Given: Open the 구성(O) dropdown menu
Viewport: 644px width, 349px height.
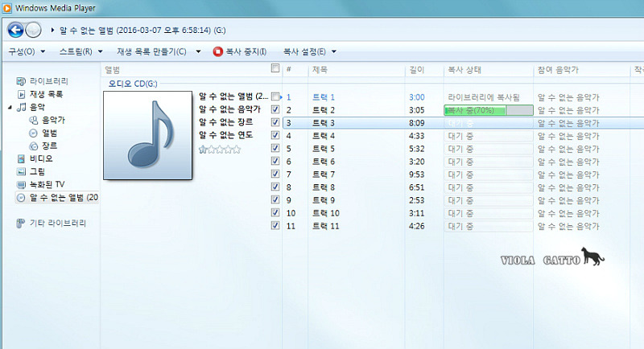Looking at the screenshot, I should (27, 51).
